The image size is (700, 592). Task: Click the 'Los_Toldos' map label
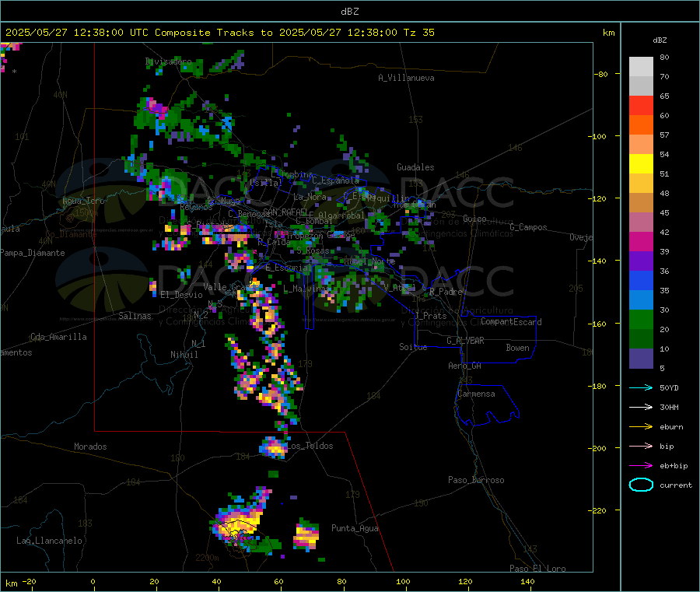310,446
